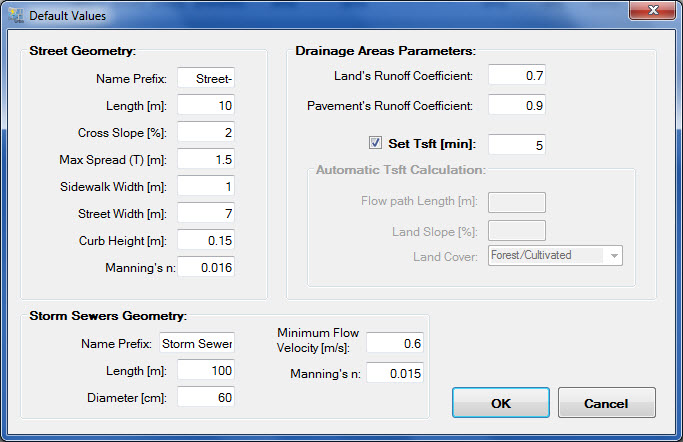Click the Street Length [m] field
Viewport: 683px width, 442px height.
(206, 105)
